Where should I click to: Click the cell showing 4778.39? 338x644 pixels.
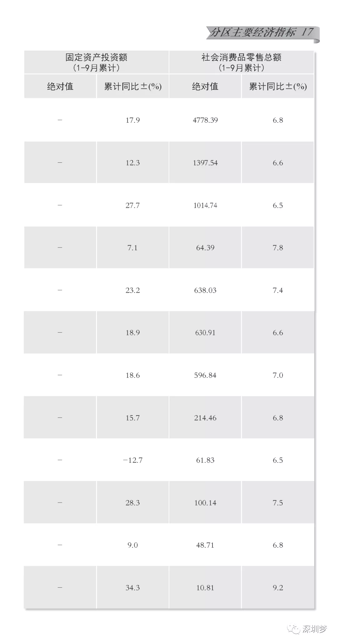point(205,120)
